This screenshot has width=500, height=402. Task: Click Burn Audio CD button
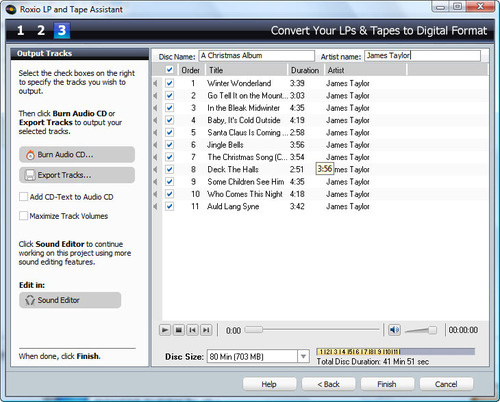(77, 155)
